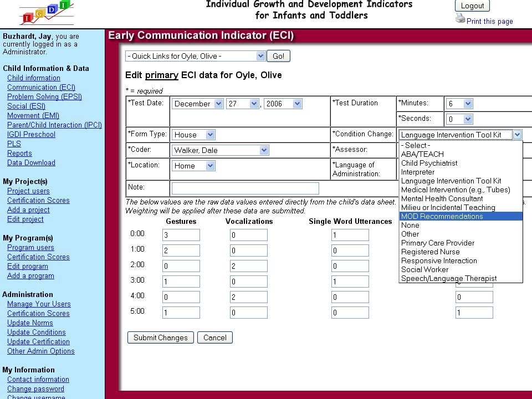532x399 pixels.
Task: Open the Change password link
Action: coord(35,389)
